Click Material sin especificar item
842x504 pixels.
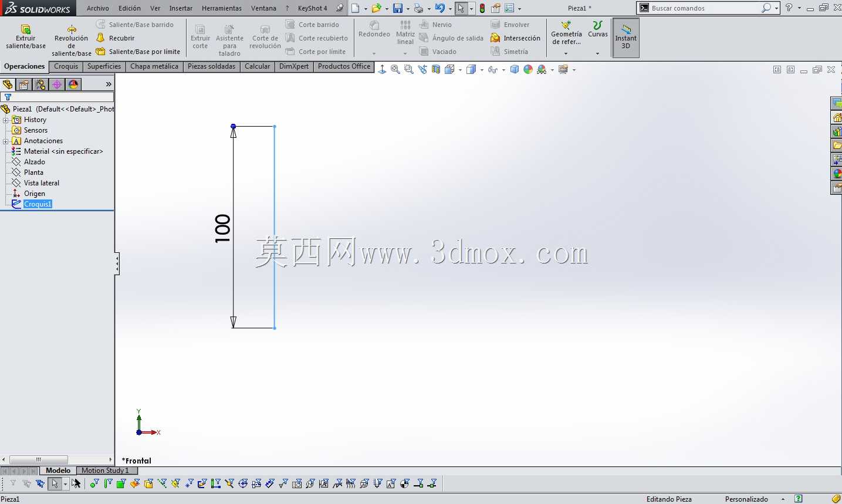63,151
